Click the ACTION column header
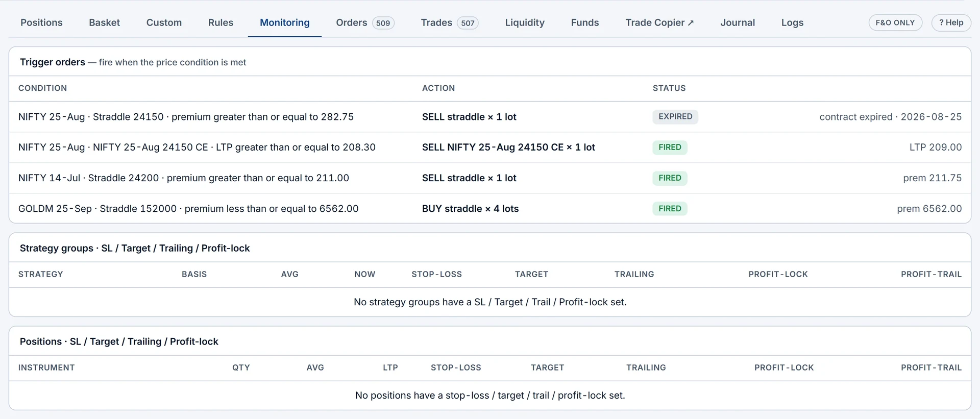Image resolution: width=980 pixels, height=419 pixels. pyautogui.click(x=438, y=88)
